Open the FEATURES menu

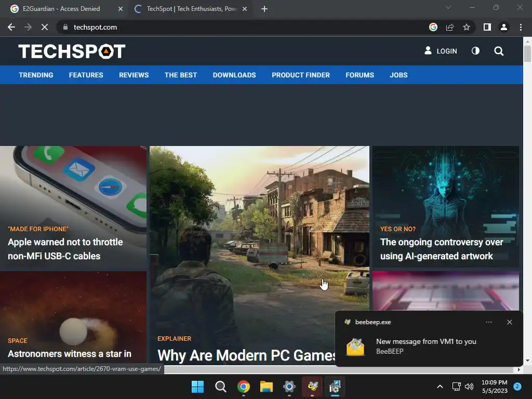coord(86,75)
